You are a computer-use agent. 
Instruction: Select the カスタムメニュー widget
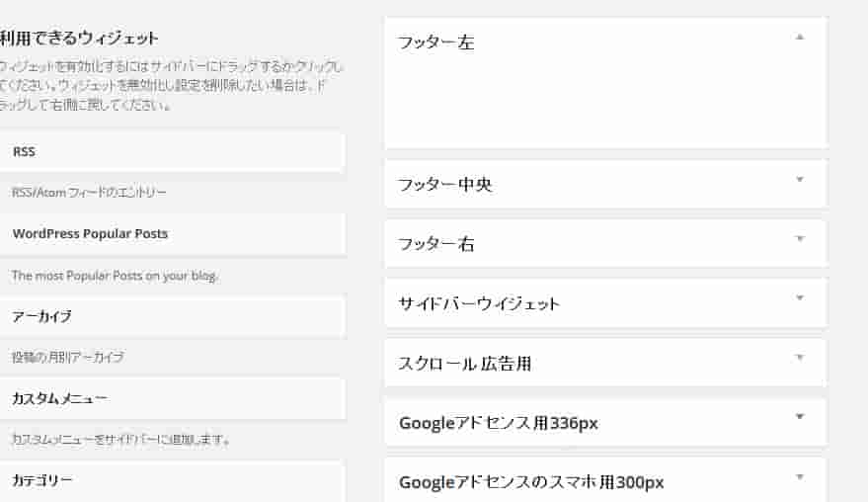172,398
